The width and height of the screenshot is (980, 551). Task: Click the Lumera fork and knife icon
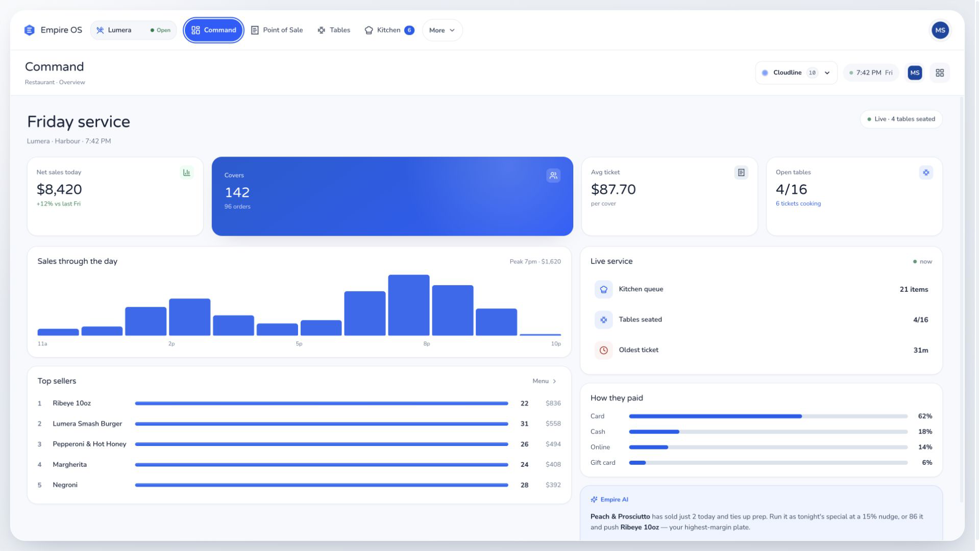[100, 30]
